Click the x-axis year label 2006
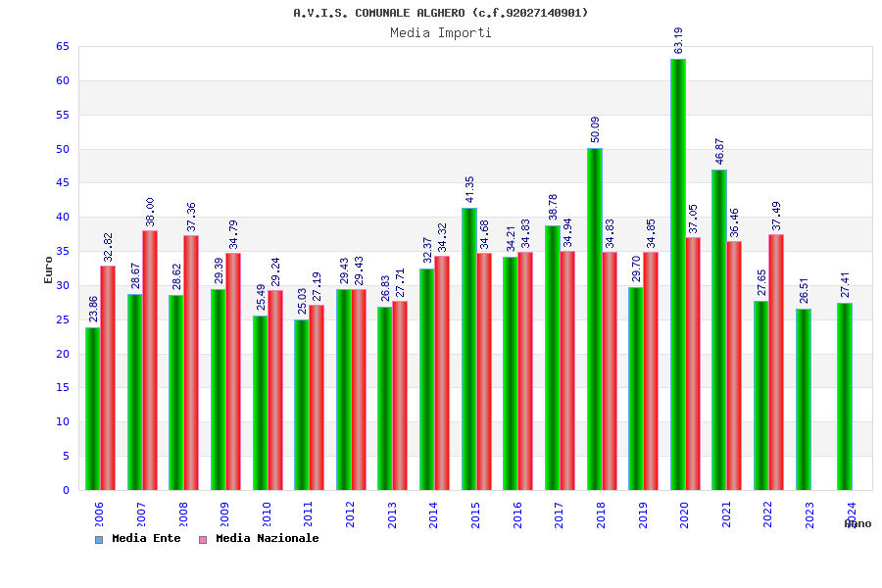Screen dimensions: 882x588 tap(99, 514)
